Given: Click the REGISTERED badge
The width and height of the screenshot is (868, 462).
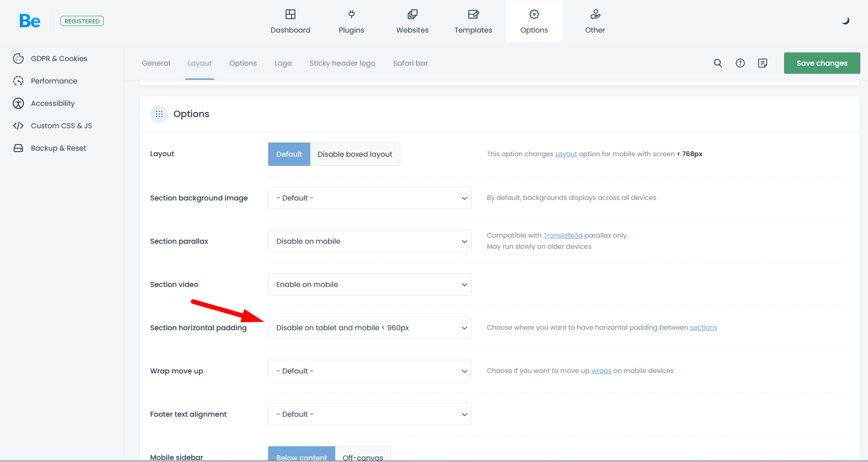Looking at the screenshot, I should pyautogui.click(x=82, y=21).
